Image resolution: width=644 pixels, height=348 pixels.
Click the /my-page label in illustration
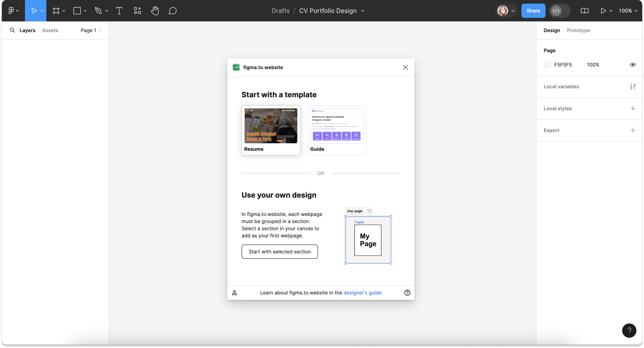tap(355, 211)
